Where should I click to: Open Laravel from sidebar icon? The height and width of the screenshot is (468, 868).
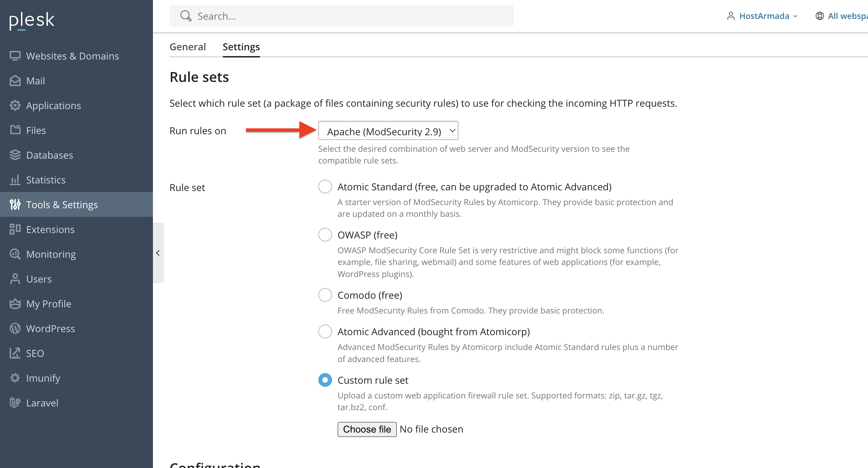15,403
